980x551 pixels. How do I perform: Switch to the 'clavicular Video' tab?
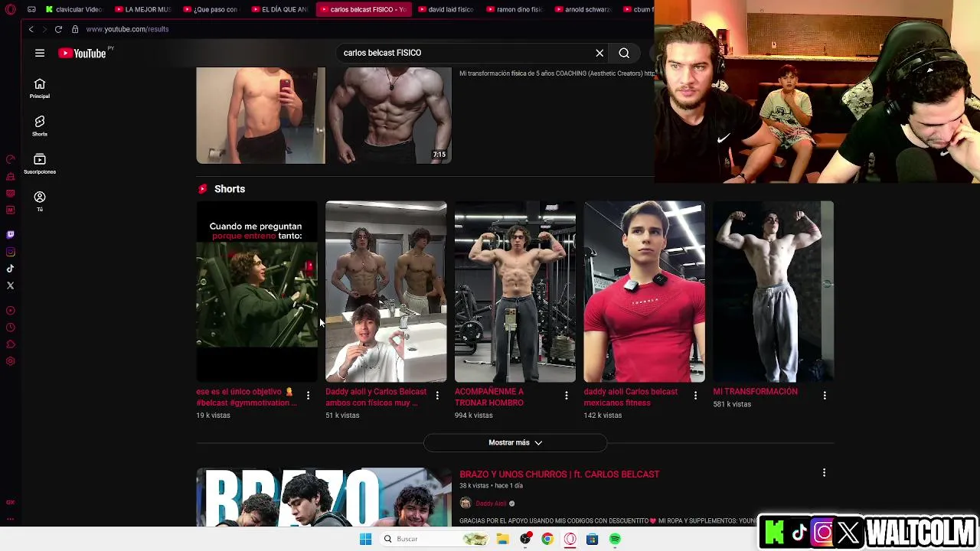click(x=74, y=9)
